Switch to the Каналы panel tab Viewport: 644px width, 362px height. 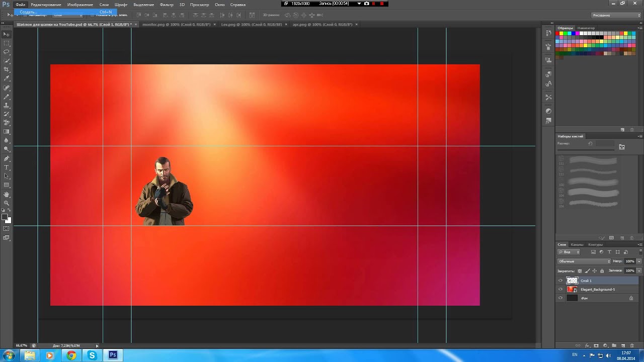click(x=577, y=244)
